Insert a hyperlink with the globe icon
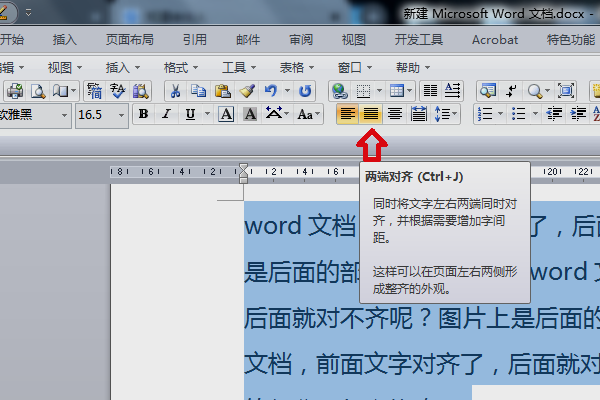The image size is (600, 400). point(340,91)
